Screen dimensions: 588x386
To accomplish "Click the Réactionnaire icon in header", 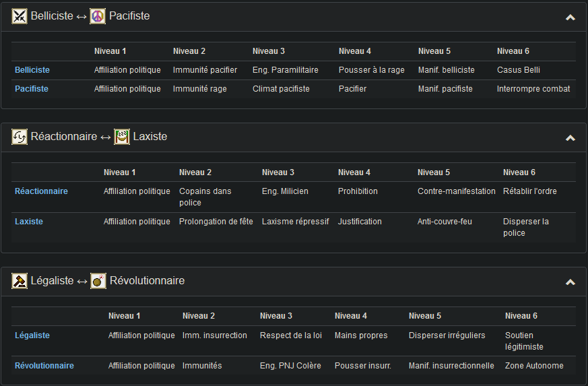I will 20,137.
